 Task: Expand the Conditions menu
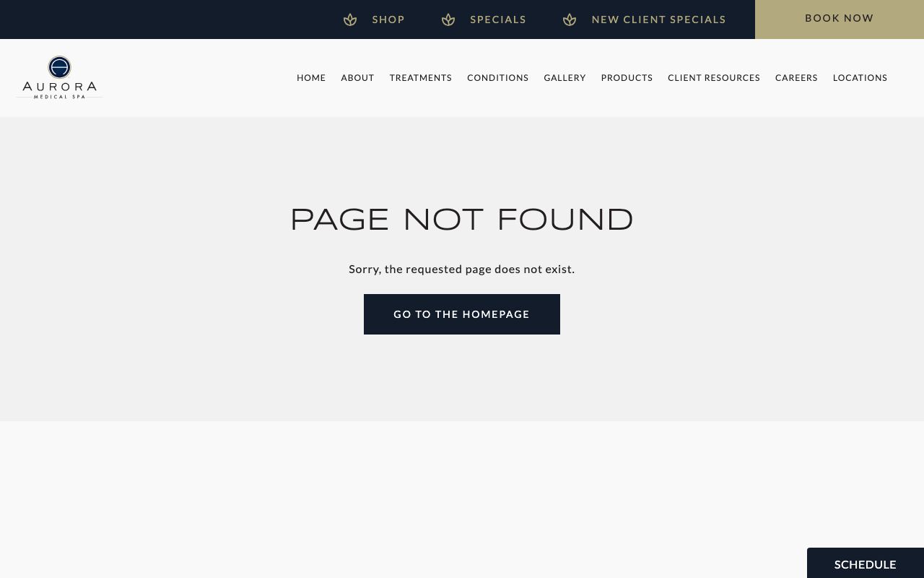(x=498, y=78)
